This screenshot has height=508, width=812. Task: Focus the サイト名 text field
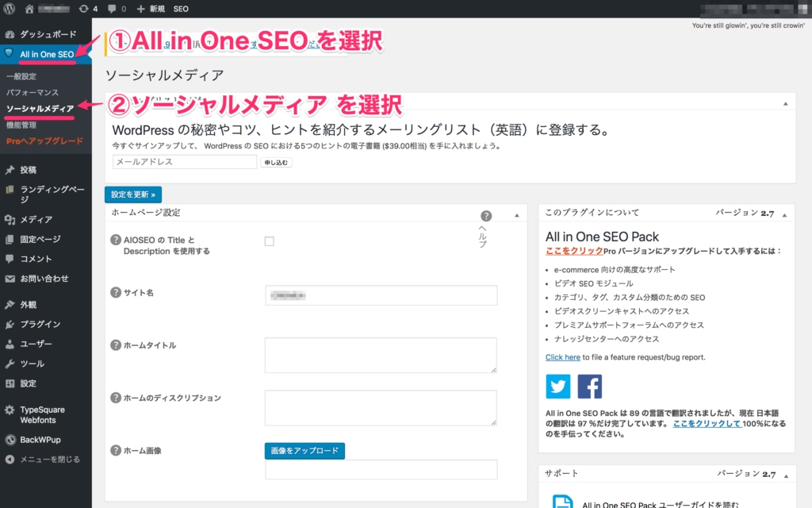[381, 295]
